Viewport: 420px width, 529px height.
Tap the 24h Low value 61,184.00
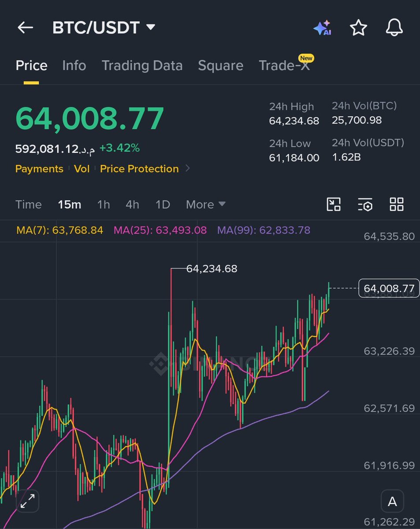point(294,158)
